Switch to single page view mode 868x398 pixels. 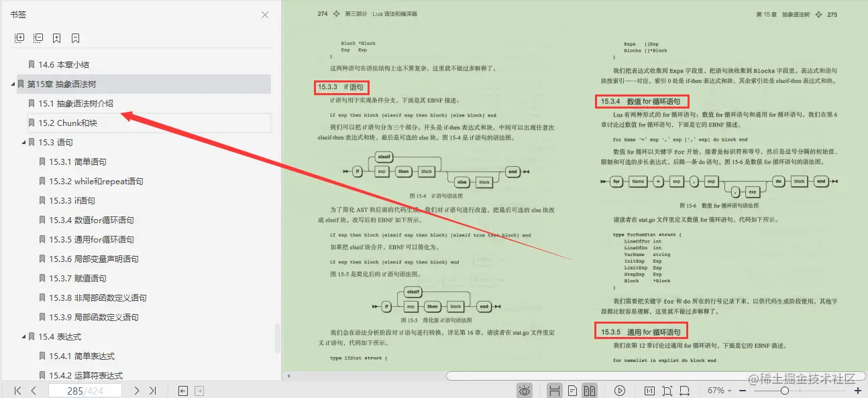pos(572,390)
